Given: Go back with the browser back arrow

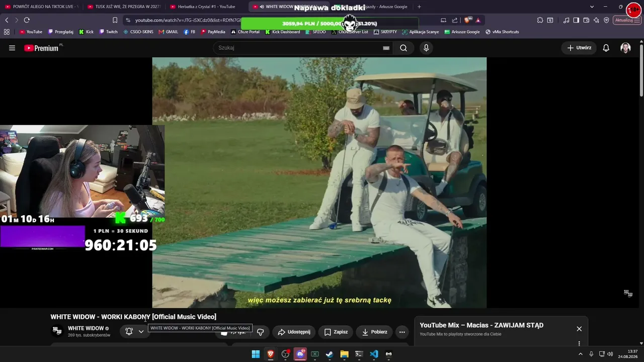Looking at the screenshot, I should (7, 20).
